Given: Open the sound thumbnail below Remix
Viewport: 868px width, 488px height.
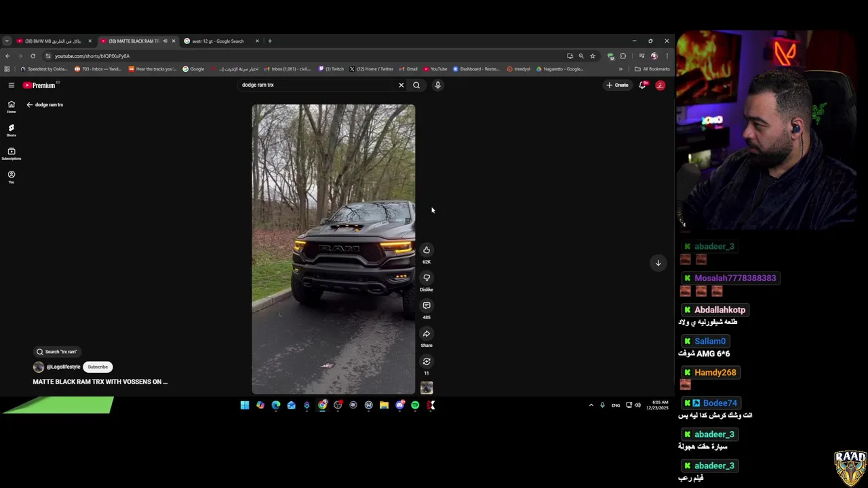Looking at the screenshot, I should coord(427,388).
